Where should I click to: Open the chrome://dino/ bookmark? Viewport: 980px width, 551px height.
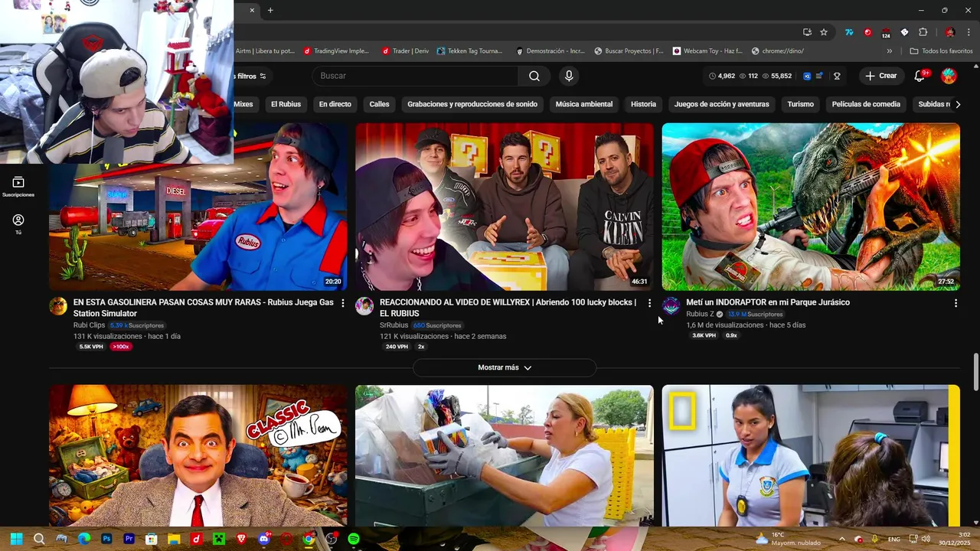click(x=777, y=51)
